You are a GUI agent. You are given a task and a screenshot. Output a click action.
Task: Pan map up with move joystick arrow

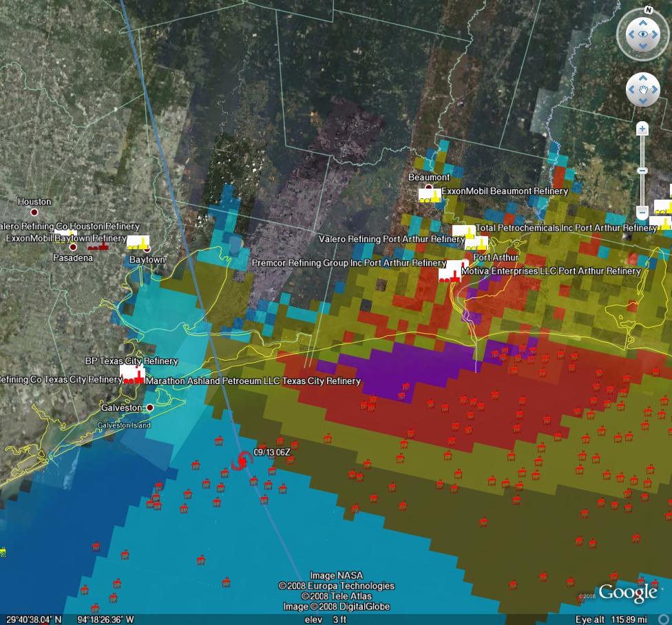(x=643, y=78)
